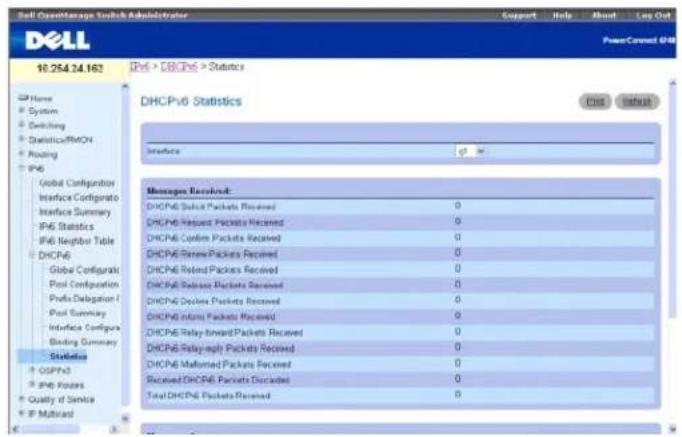
Task: Open IPv6 Interface Configuration page
Action: (x=79, y=197)
